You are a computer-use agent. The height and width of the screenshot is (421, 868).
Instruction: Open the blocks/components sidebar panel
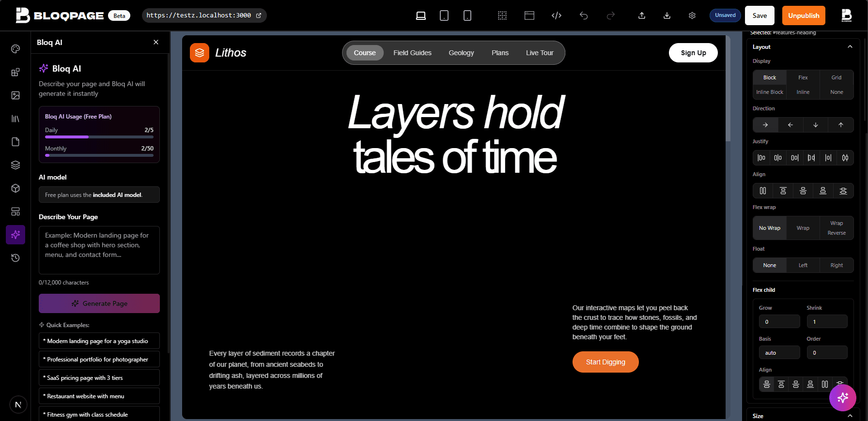[15, 72]
